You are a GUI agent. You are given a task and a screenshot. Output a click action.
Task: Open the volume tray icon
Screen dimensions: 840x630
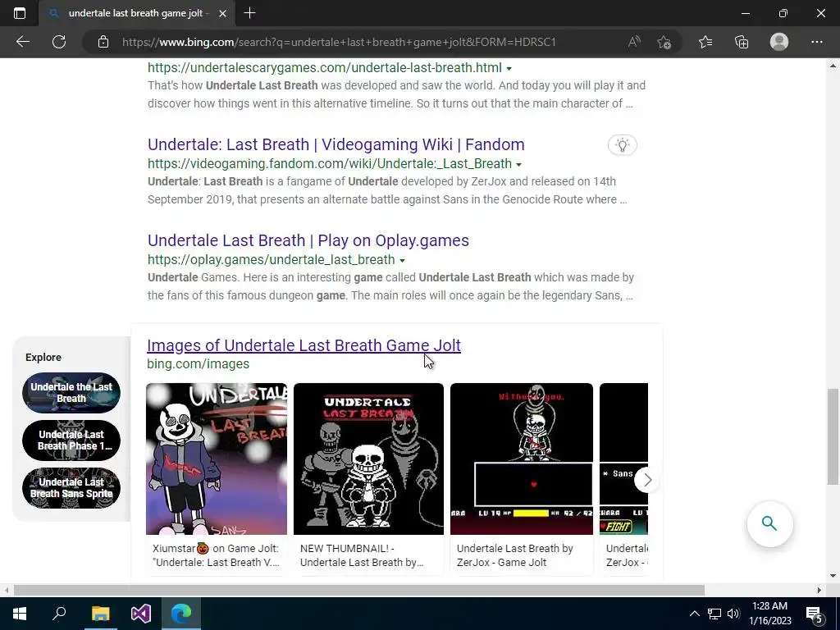point(733,614)
